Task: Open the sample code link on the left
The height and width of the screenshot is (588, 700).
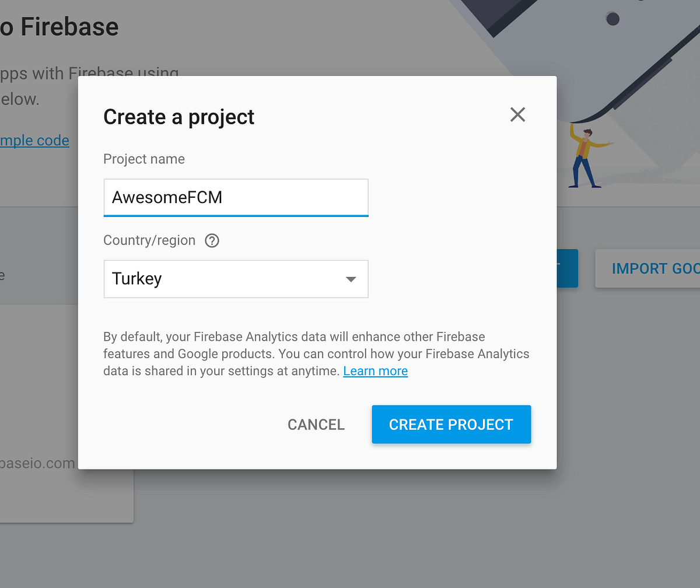Action: pyautogui.click(x=34, y=140)
